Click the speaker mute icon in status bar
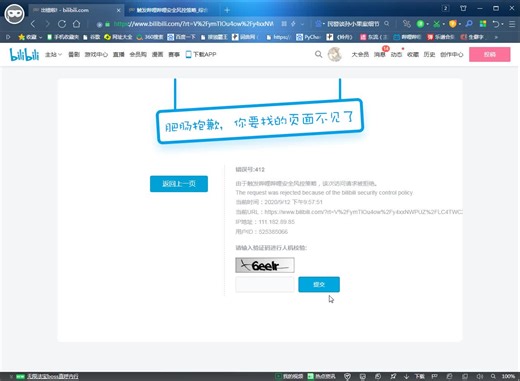This screenshot has width=520, height=381. tap(479, 376)
